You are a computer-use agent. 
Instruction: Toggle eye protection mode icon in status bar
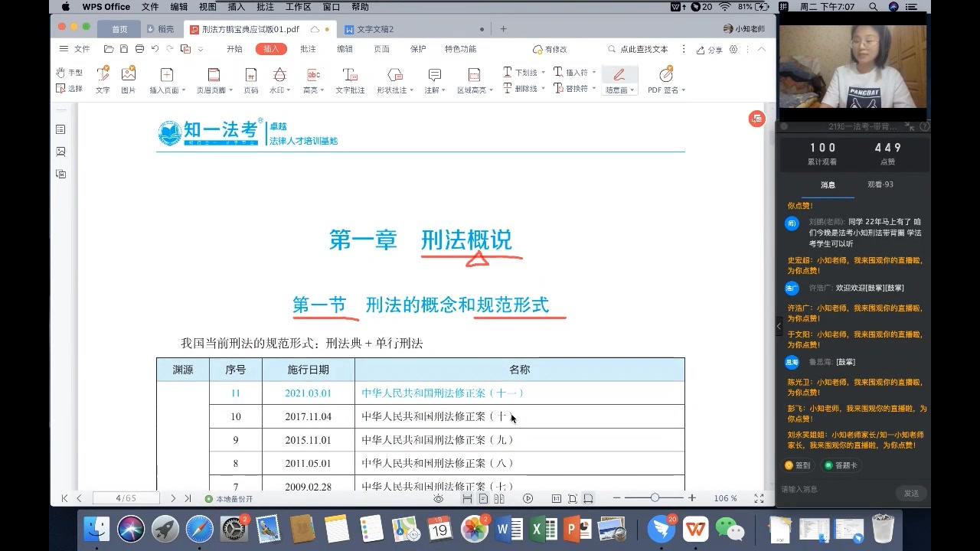click(x=438, y=498)
